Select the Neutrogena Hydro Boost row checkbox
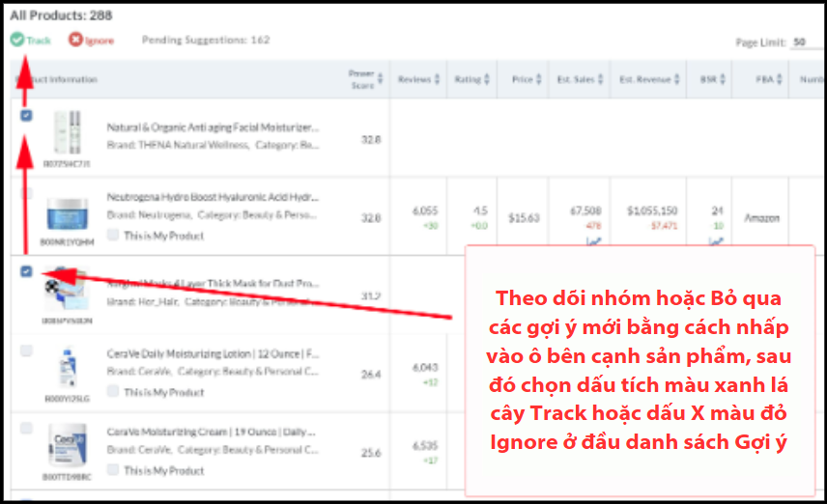The height and width of the screenshot is (504, 827). (x=26, y=194)
